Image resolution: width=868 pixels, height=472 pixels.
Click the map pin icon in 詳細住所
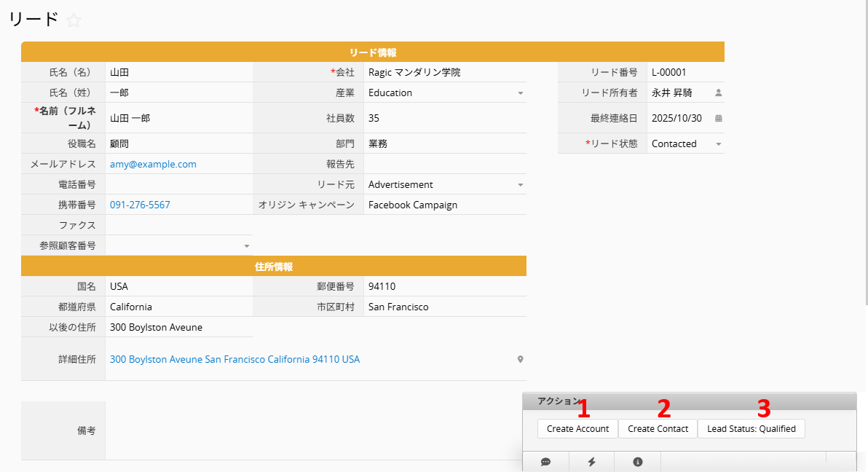pos(520,359)
